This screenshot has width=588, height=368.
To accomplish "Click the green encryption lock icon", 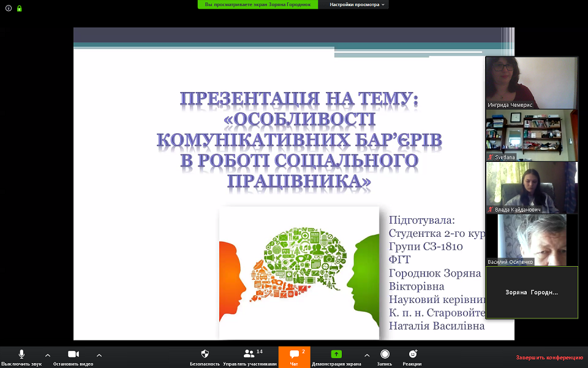I will click(19, 8).
